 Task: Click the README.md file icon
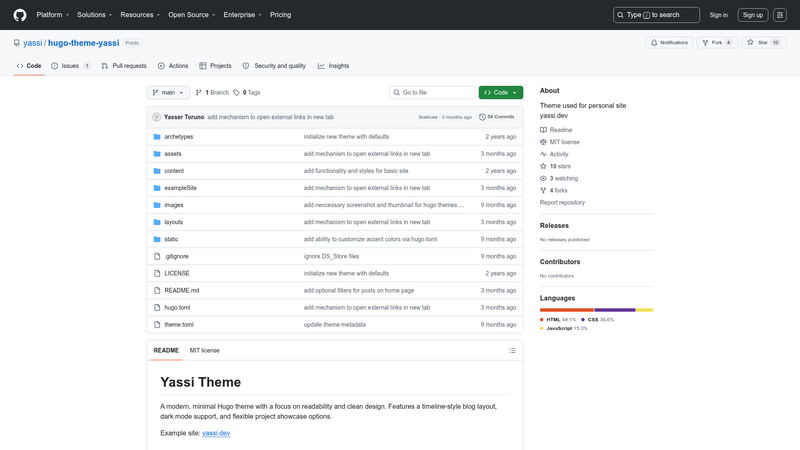click(157, 290)
